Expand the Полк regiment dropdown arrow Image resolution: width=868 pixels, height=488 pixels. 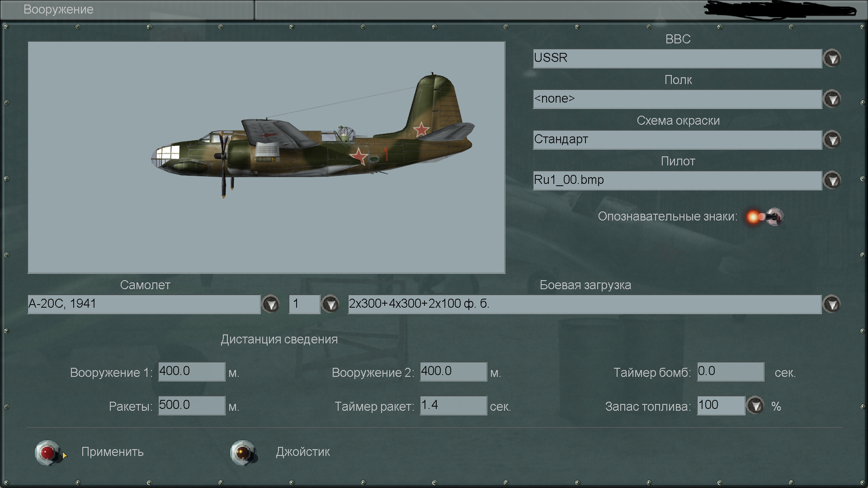(832, 99)
